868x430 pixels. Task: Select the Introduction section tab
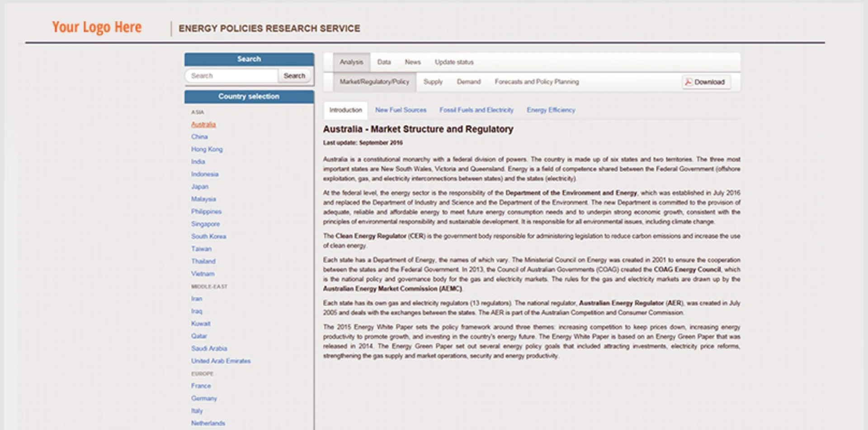(x=345, y=110)
